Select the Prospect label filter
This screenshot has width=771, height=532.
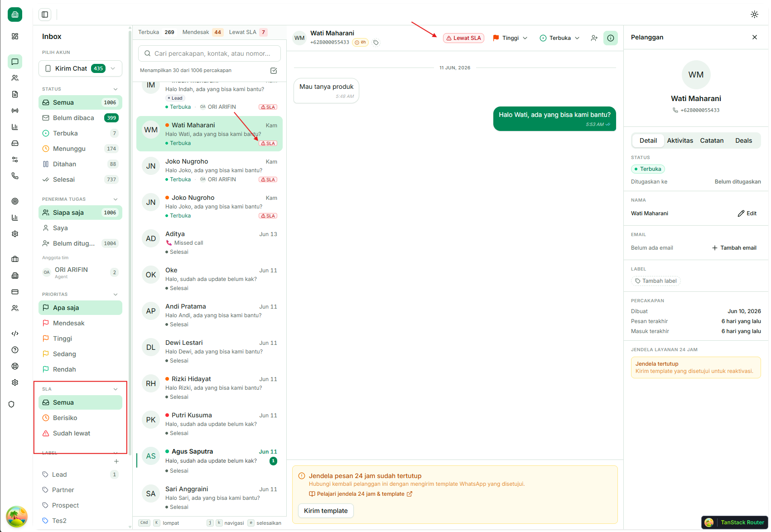click(81, 505)
